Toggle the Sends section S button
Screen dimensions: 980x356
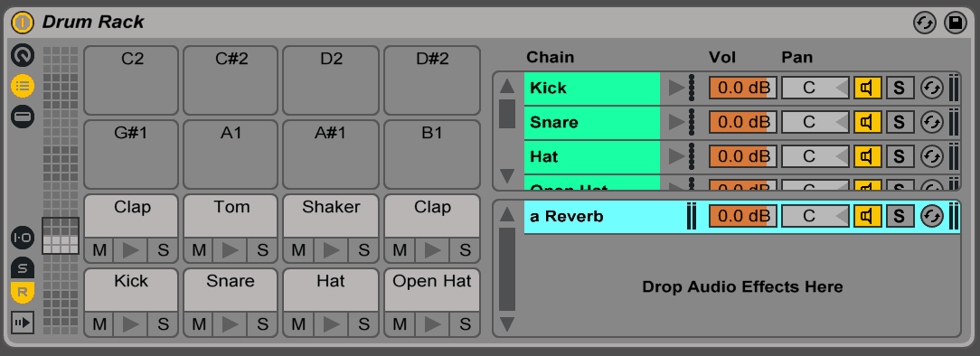pyautogui.click(x=23, y=268)
